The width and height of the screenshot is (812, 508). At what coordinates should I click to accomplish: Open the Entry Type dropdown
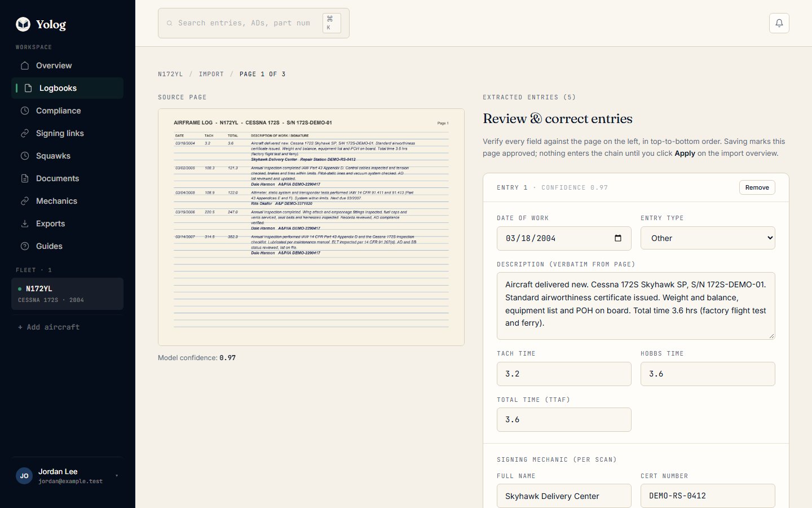[x=708, y=238]
